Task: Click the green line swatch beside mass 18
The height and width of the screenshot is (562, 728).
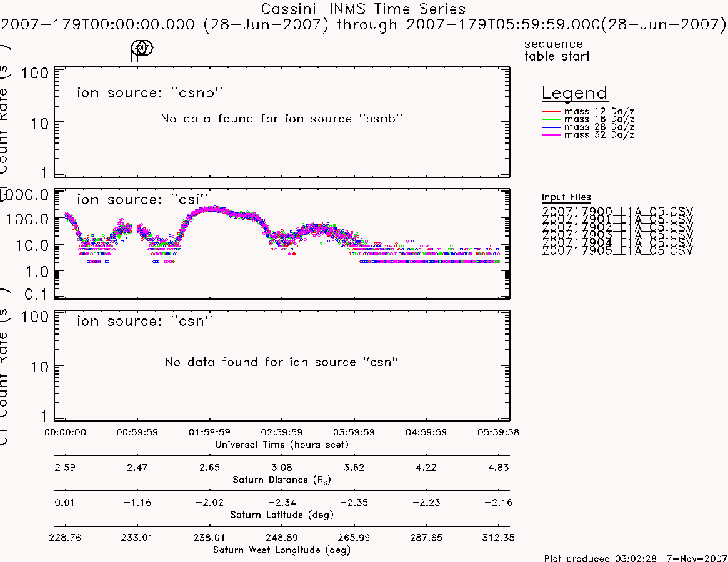Action: 551,120
